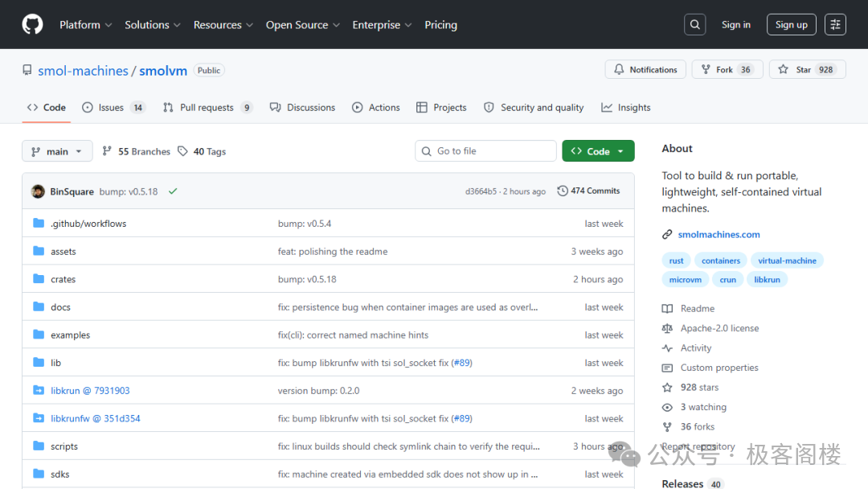Screen dimensions: 868x489
Task: Click the tag icon next to 40 Tags
Action: coord(182,151)
